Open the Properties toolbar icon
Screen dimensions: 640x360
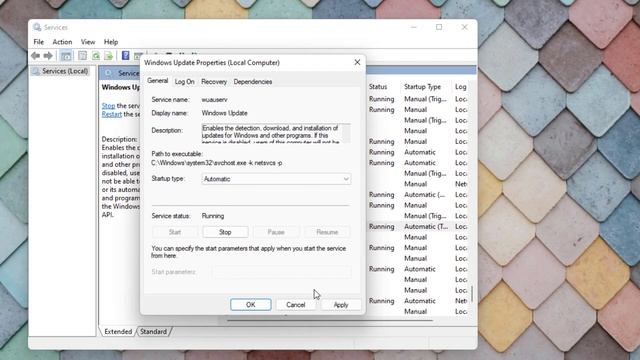click(82, 56)
